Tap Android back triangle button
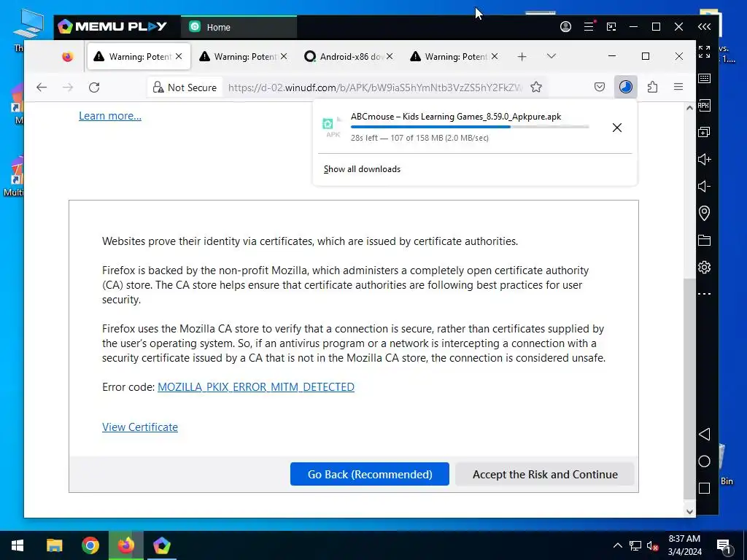 (x=704, y=435)
